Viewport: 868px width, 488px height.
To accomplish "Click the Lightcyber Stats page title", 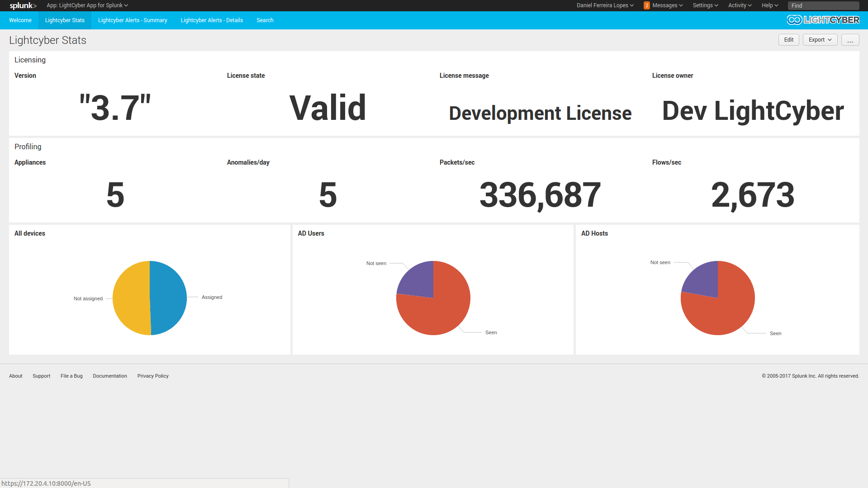I will (x=47, y=40).
